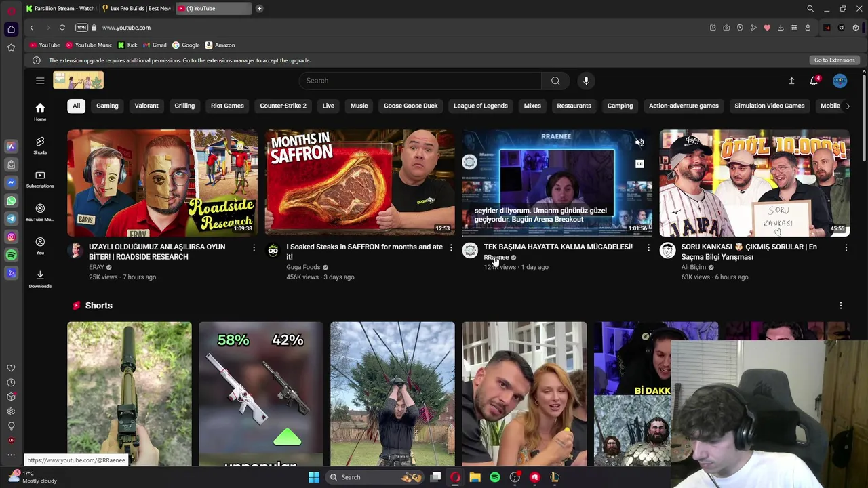Open Subscriptions in the YouTube sidebar
This screenshot has height=488, width=868.
click(40, 179)
